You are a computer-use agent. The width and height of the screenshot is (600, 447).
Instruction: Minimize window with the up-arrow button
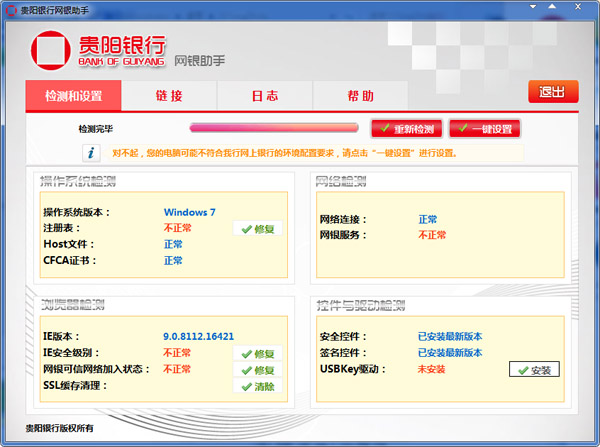click(x=552, y=7)
